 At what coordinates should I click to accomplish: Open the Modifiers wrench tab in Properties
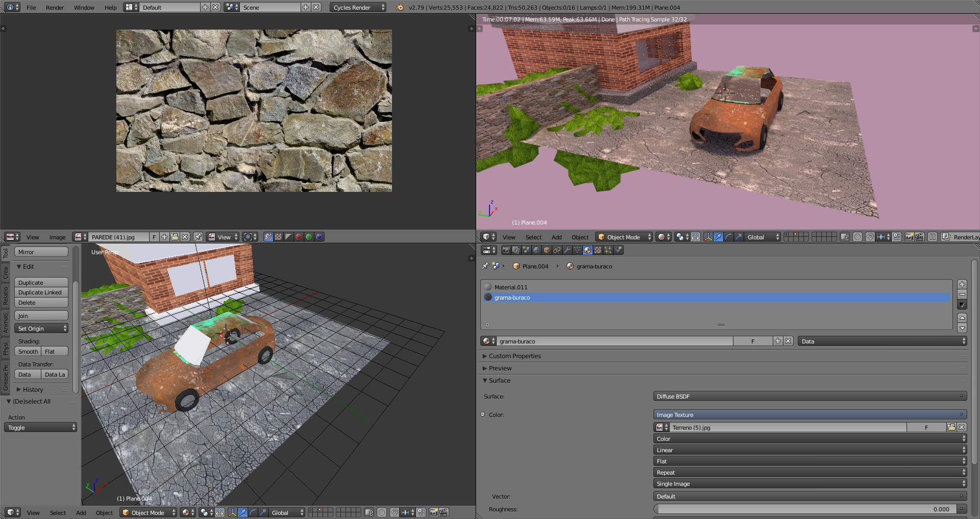coord(567,250)
